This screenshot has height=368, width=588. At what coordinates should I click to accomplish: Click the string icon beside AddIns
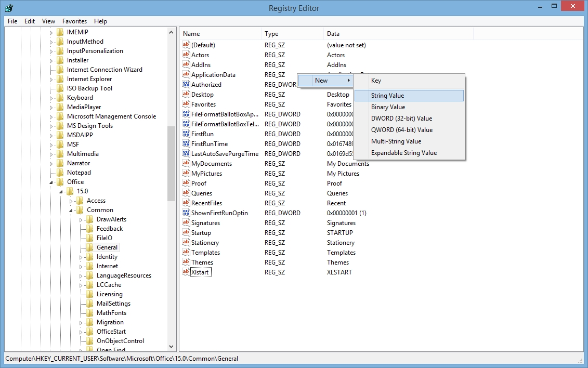point(186,64)
